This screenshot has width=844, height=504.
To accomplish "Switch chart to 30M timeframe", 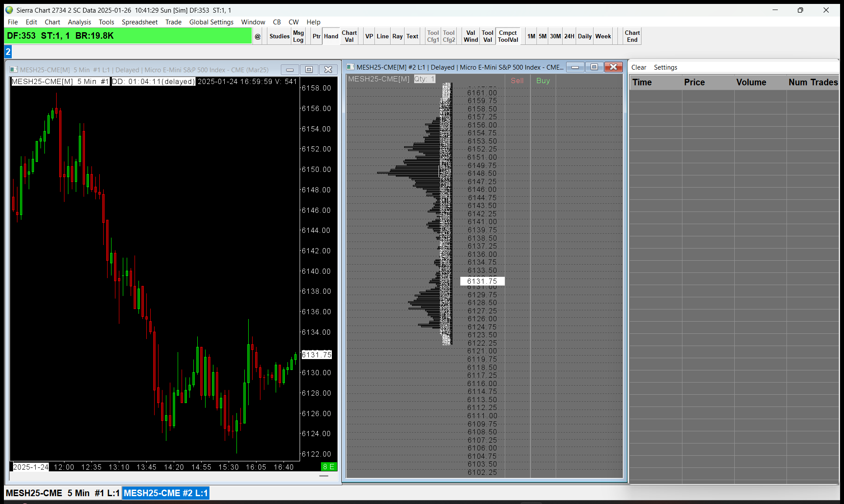I will point(555,36).
